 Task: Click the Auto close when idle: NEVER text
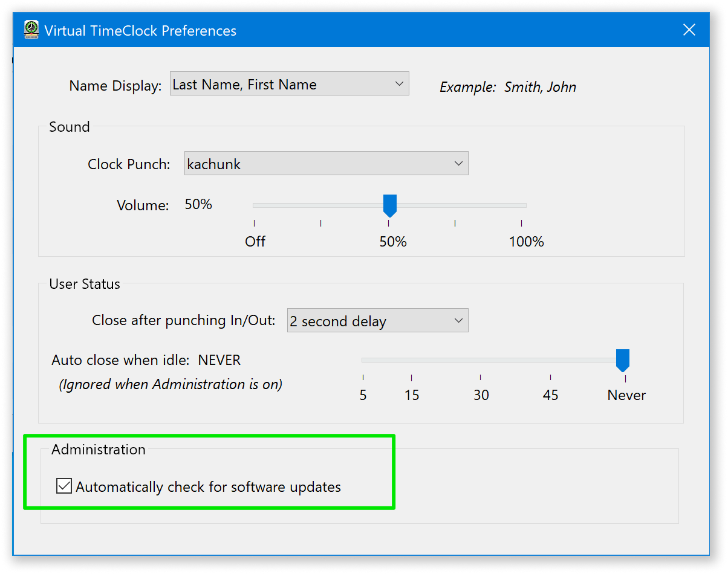146,360
